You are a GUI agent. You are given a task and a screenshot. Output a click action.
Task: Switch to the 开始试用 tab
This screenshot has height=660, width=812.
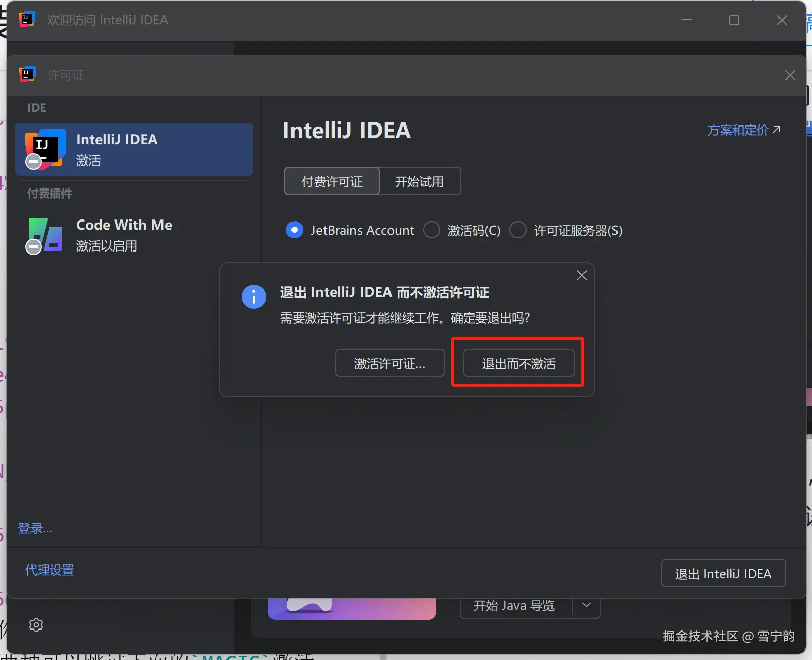pos(419,181)
